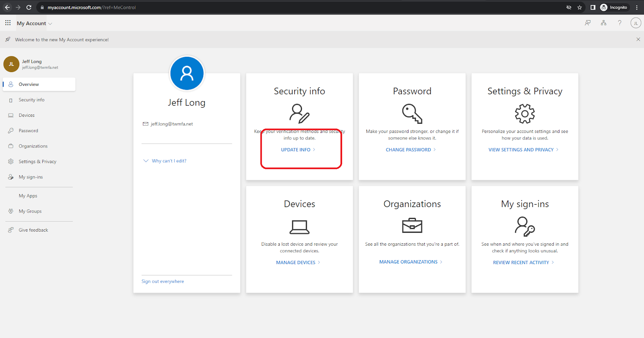The height and width of the screenshot is (338, 644).
Task: Click Sign out everywhere link
Action: click(163, 282)
